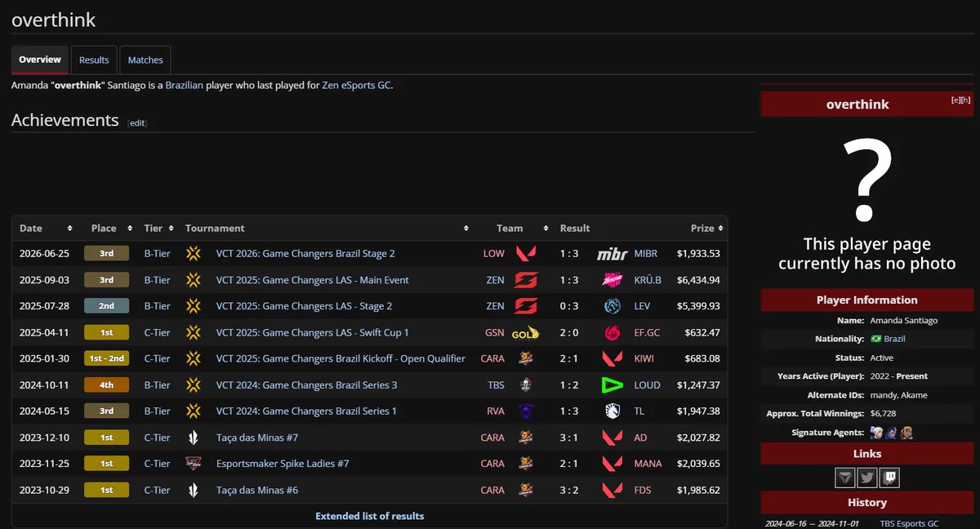Click the edit link beside Achievements

pyautogui.click(x=137, y=123)
